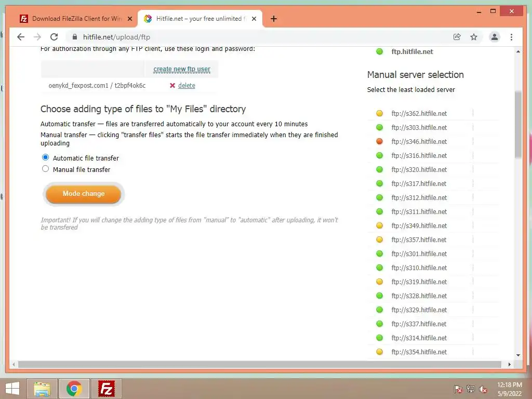Switch to the Download FileZilla Client tab

point(75,19)
